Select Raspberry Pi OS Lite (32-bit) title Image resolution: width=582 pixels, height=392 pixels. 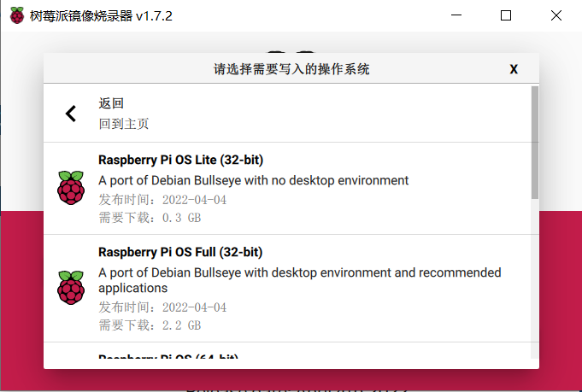[180, 160]
